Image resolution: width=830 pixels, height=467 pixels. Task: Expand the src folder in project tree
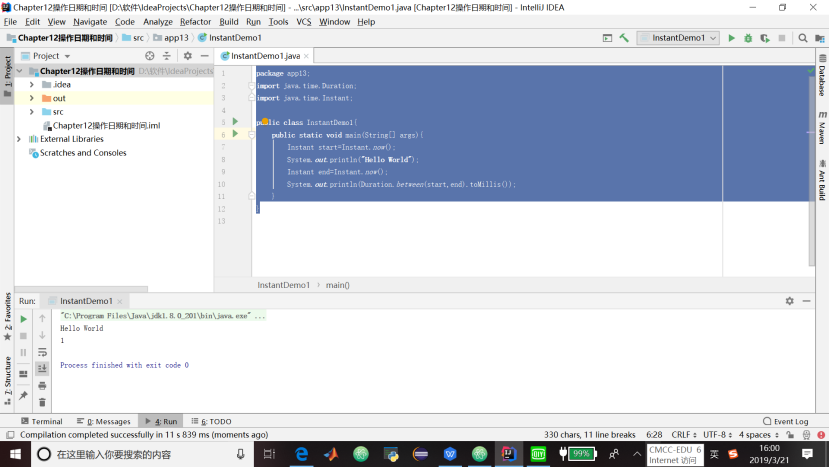pos(32,112)
